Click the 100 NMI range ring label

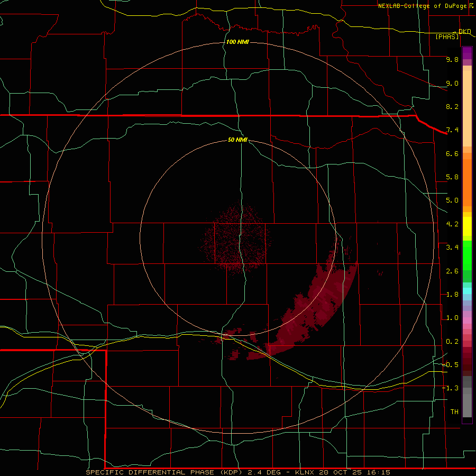[237, 42]
